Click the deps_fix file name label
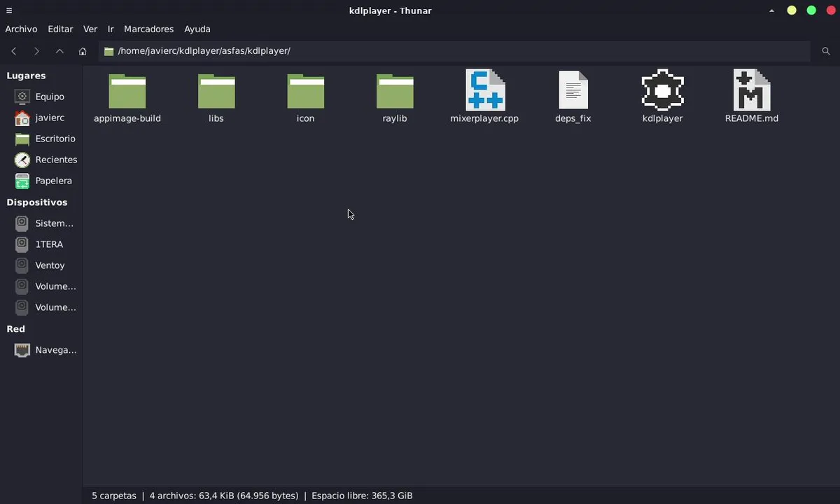Image resolution: width=840 pixels, height=504 pixels. 573,118
